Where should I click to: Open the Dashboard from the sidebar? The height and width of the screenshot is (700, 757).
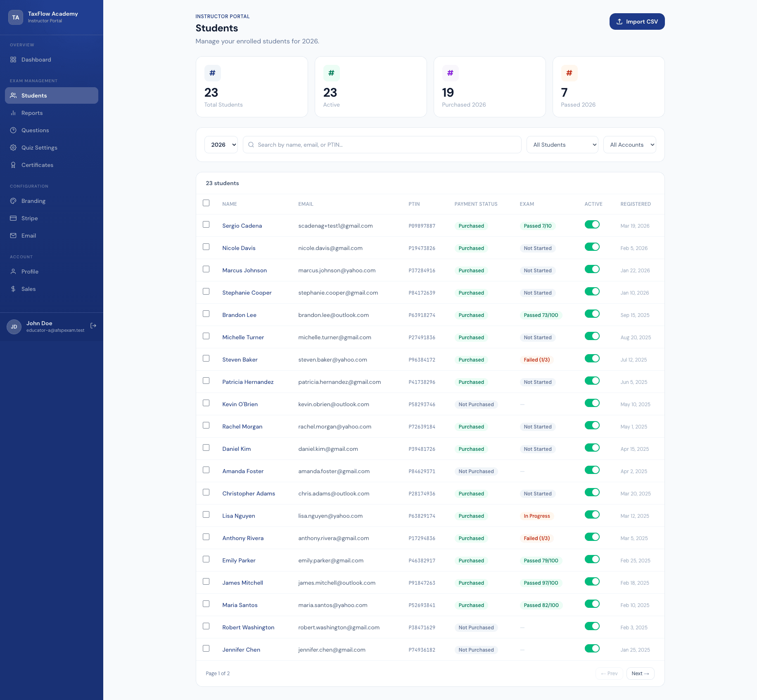36,60
